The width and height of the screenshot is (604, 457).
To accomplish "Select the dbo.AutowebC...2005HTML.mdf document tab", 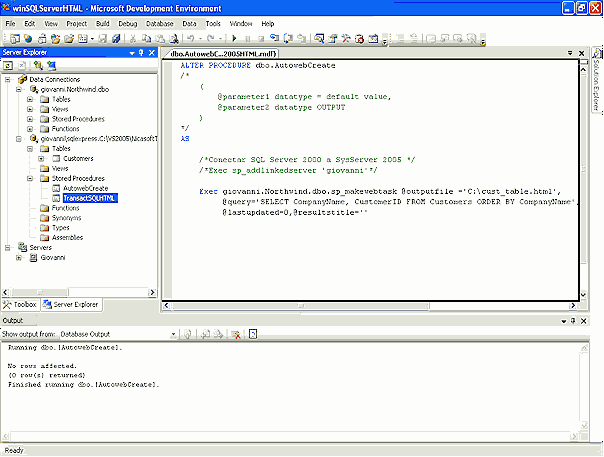I will [223, 54].
